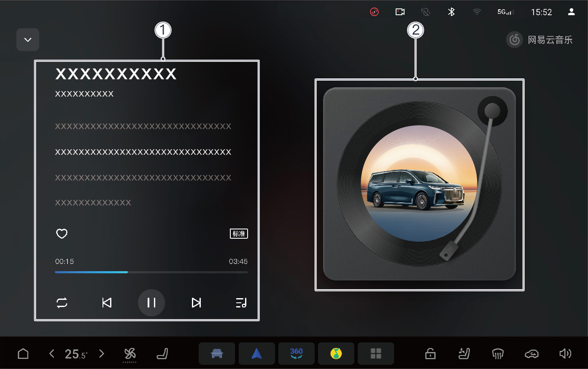Tap the 25.5° temperature reading
The image size is (588, 369).
[76, 354]
